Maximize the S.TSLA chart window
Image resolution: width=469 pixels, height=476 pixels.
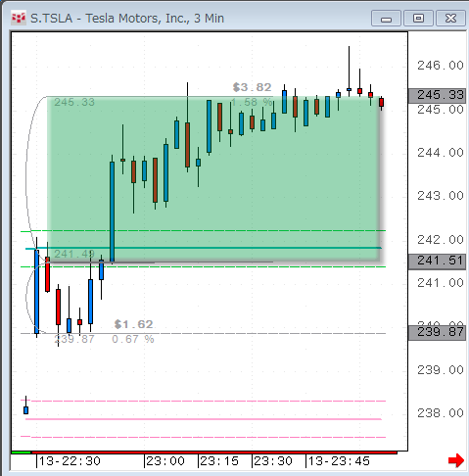click(x=418, y=18)
